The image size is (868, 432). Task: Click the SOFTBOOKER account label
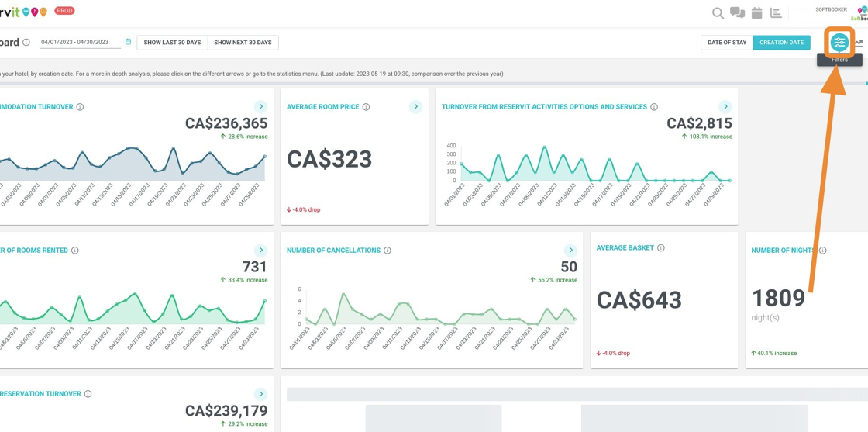point(831,9)
